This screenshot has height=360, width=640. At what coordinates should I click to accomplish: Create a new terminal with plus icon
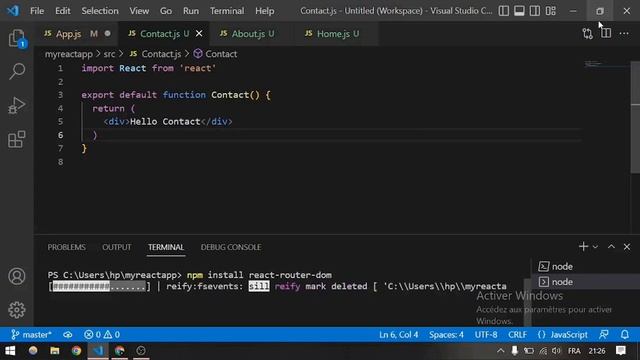(x=583, y=247)
